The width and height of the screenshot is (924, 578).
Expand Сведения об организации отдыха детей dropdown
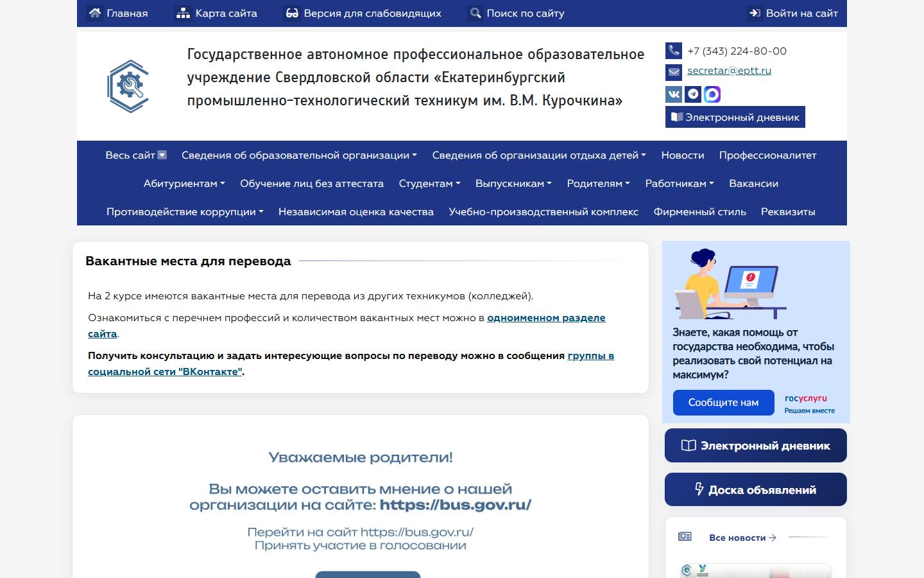tap(539, 155)
